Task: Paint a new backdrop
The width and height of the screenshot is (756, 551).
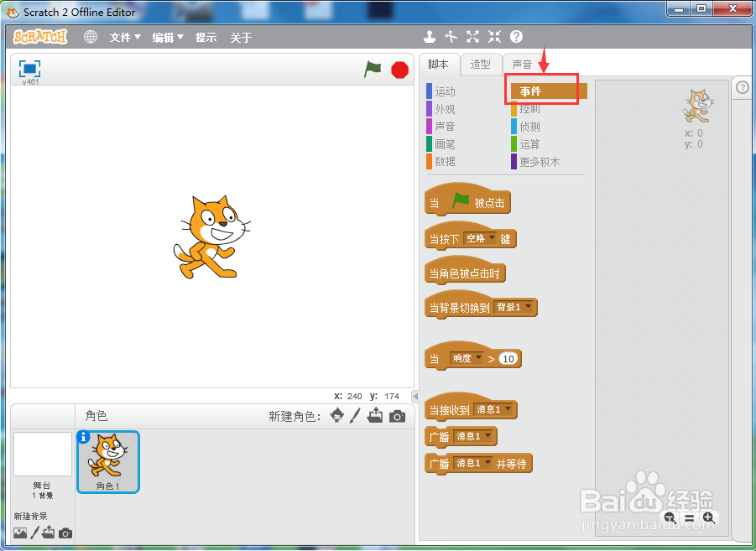Action: tap(34, 533)
